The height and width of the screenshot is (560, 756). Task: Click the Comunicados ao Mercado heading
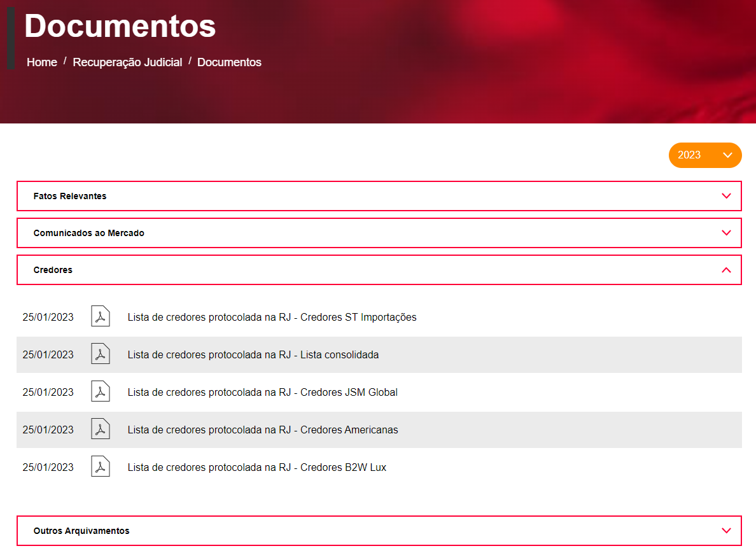pyautogui.click(x=88, y=233)
